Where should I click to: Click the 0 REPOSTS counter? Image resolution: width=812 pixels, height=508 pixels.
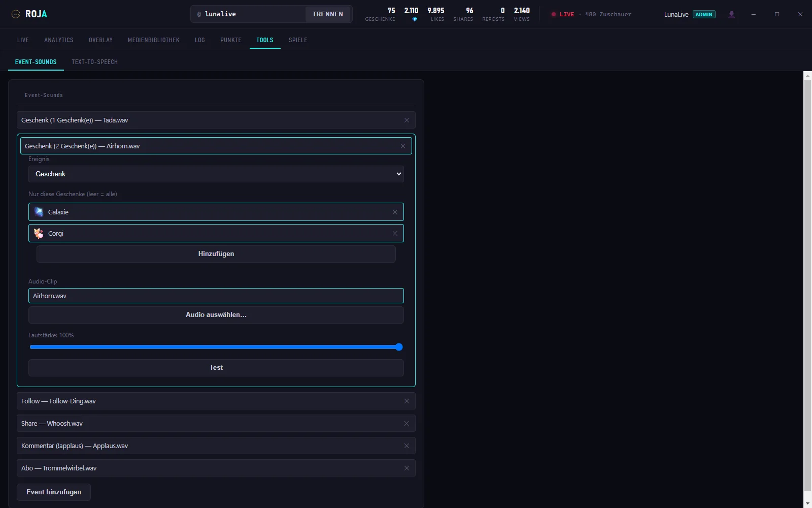tap(493, 14)
